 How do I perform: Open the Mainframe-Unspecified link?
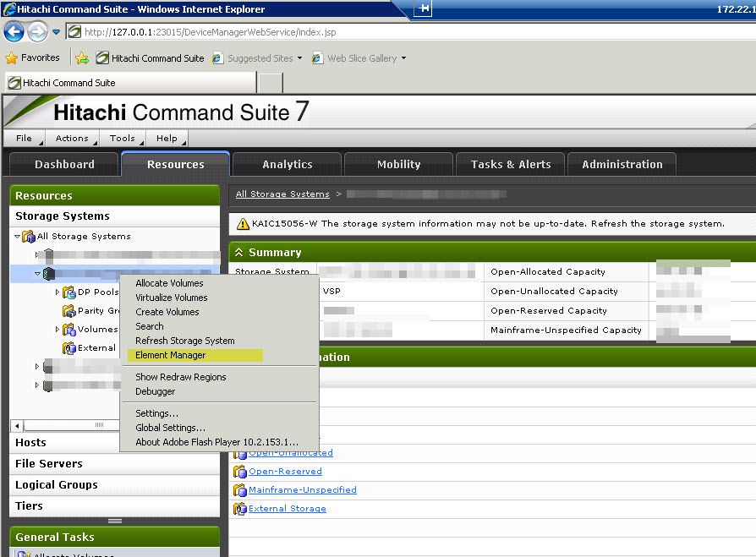pyautogui.click(x=302, y=489)
